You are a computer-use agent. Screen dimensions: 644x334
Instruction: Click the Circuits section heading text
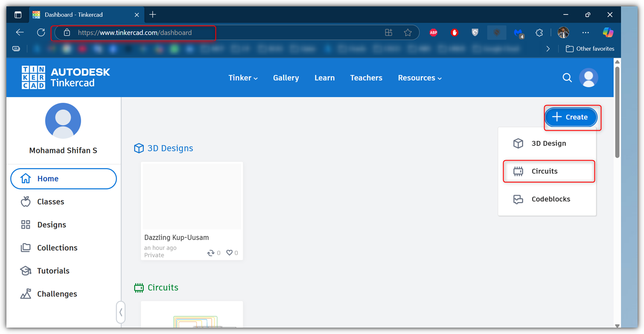[163, 287]
